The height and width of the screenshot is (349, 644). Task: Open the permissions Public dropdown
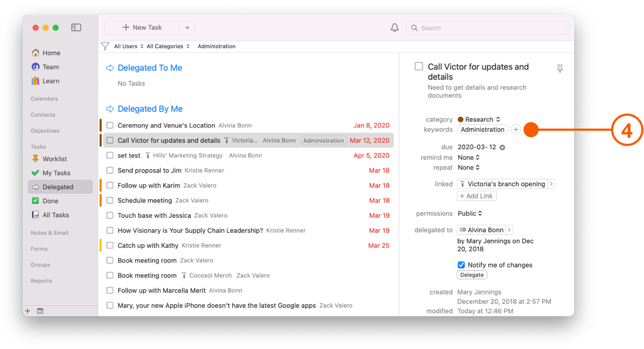(469, 213)
